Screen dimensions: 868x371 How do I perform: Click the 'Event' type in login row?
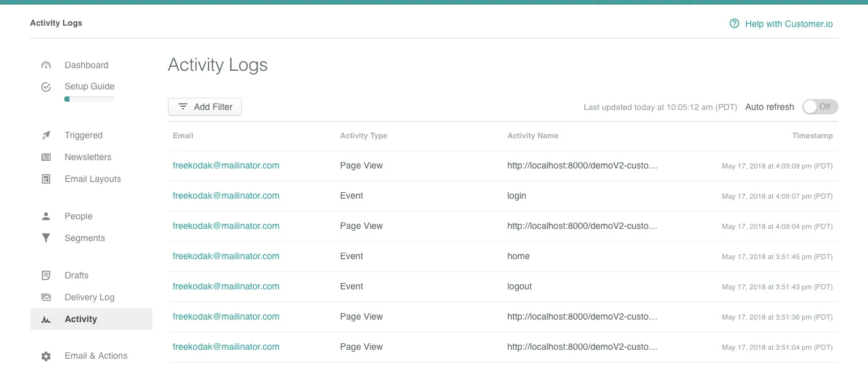pos(352,196)
